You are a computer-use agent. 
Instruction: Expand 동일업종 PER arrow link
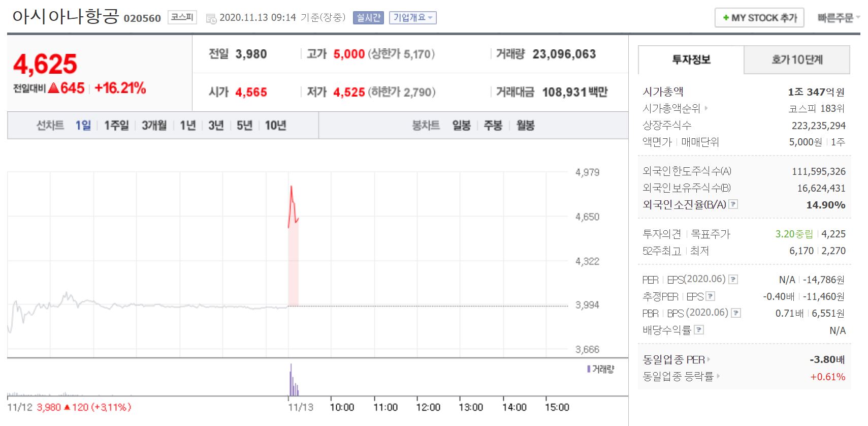coord(709,359)
